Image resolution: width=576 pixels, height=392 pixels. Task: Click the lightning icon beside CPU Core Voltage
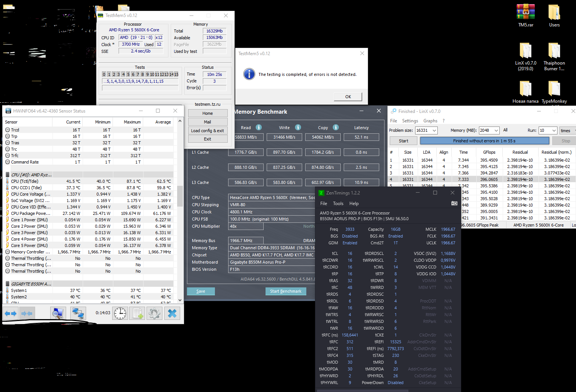coord(8,194)
